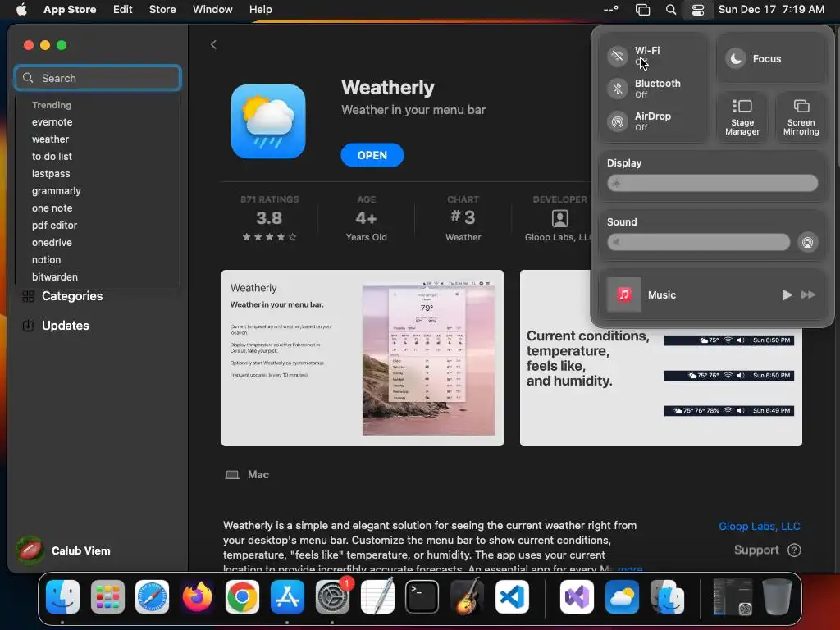Toggle Wi-Fi in Control Center

[x=618, y=56]
